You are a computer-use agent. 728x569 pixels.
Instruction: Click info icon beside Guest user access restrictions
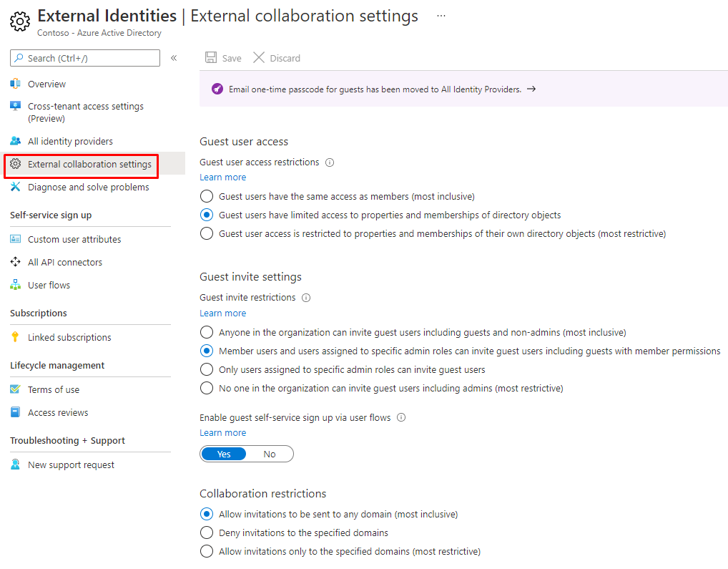tap(330, 162)
